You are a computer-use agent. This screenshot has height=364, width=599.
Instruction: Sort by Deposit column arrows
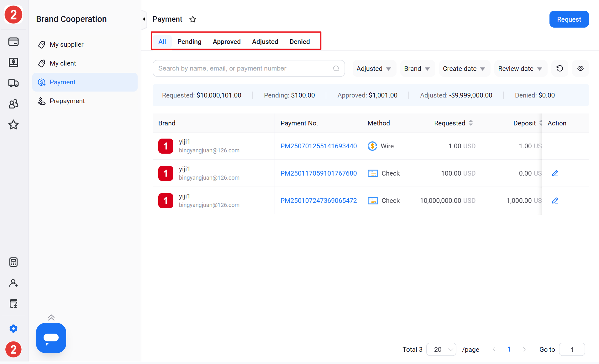click(540, 123)
